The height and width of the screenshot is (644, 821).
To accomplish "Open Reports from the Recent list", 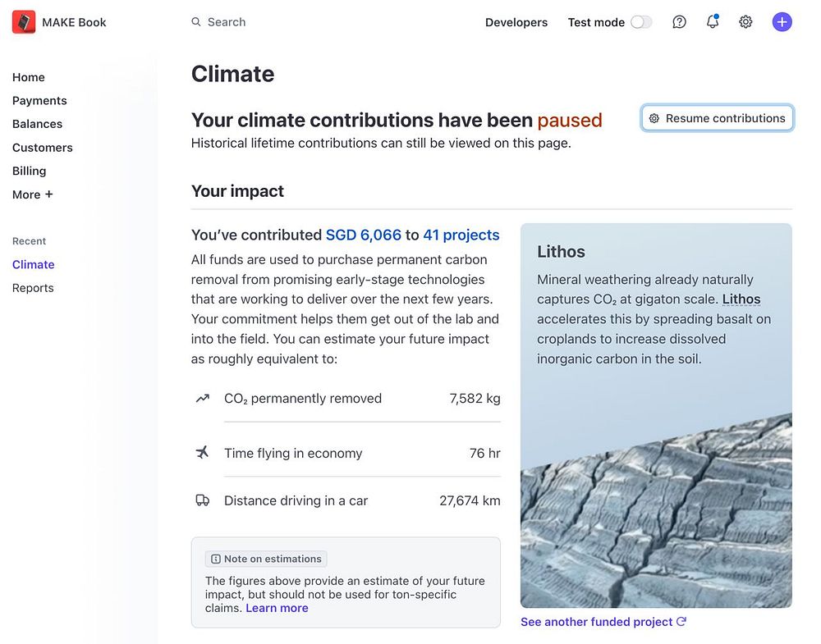I will [33, 288].
